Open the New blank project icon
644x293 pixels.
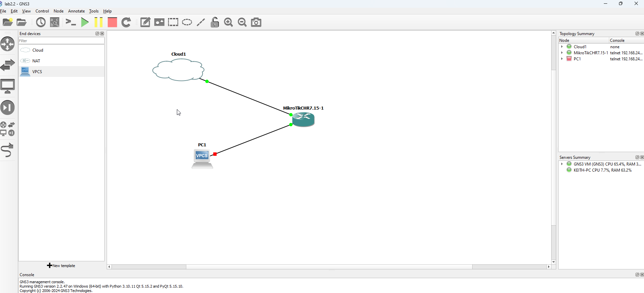coord(8,22)
